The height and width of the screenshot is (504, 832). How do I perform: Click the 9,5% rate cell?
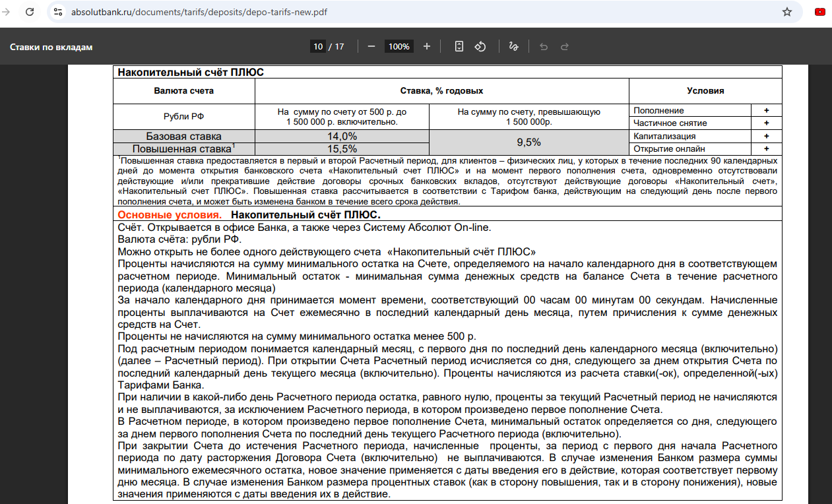(528, 142)
